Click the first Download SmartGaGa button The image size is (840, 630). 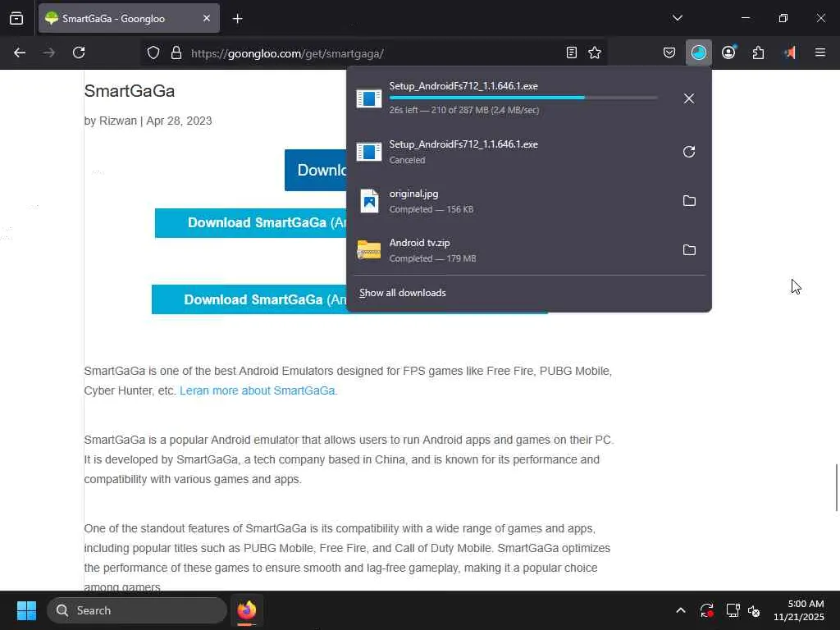tap(251, 223)
